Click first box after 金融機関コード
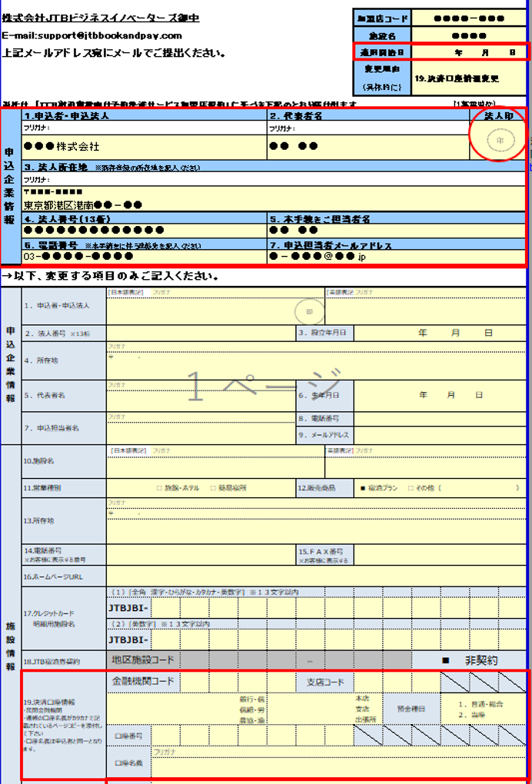The width and height of the screenshot is (532, 784). 194,681
